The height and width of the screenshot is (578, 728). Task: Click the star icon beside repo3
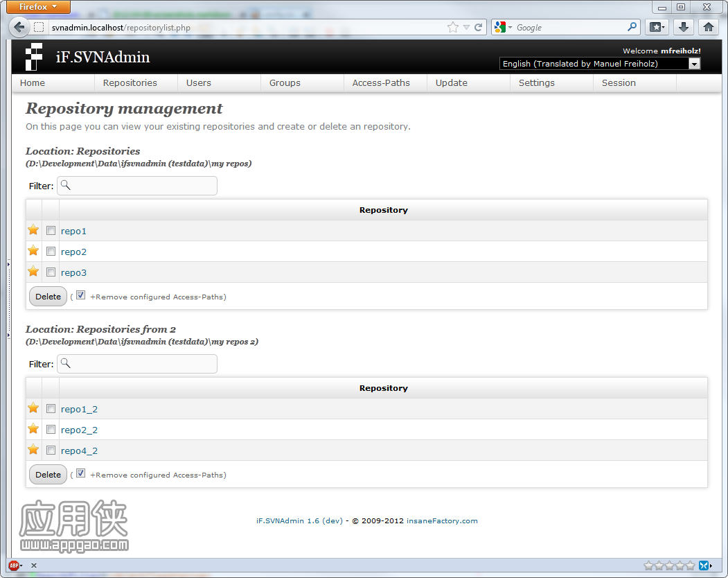pyautogui.click(x=33, y=272)
